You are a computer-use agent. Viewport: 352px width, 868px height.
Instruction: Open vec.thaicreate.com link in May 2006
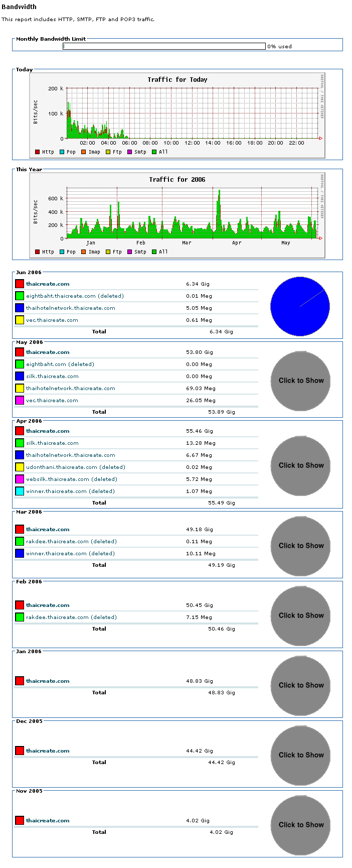click(x=52, y=401)
